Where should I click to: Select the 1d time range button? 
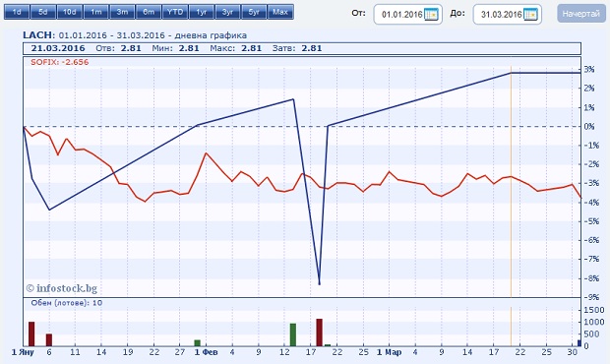pyautogui.click(x=17, y=12)
